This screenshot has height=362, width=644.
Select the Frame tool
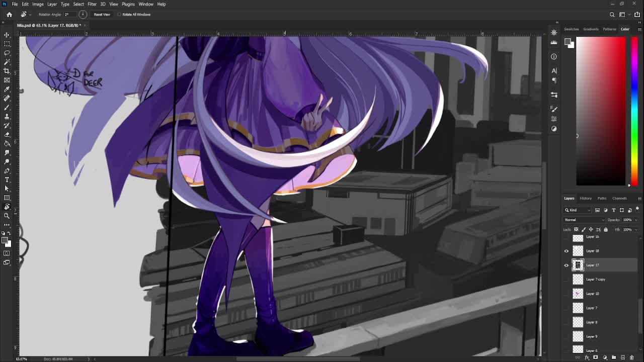[7, 80]
